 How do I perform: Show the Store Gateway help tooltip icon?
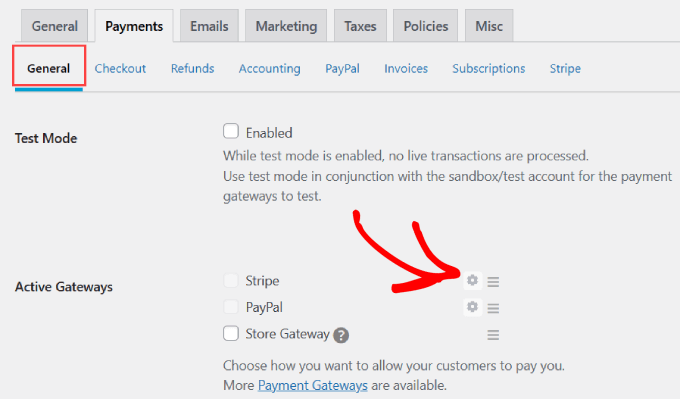[x=341, y=335]
